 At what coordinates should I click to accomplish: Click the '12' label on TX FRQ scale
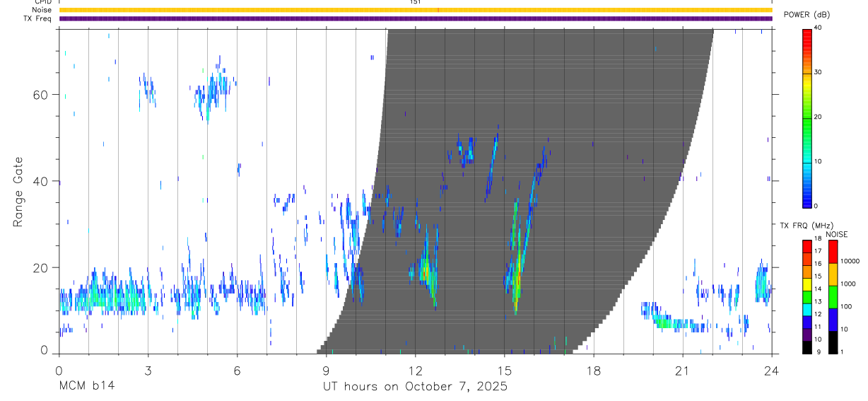click(x=818, y=314)
